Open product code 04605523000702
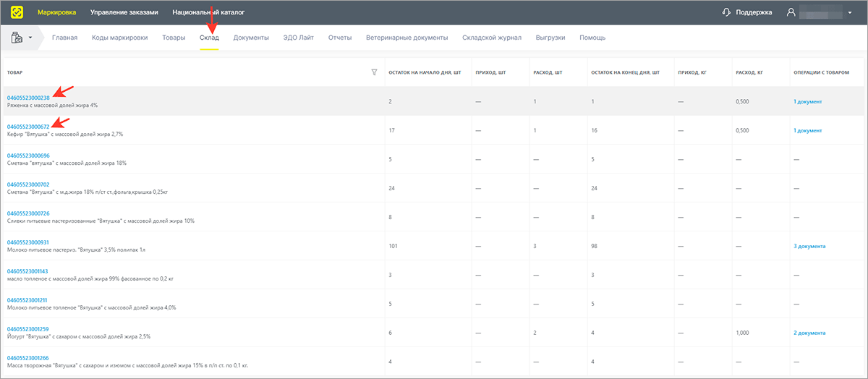Screen dimensions: 868x379 pos(28,184)
